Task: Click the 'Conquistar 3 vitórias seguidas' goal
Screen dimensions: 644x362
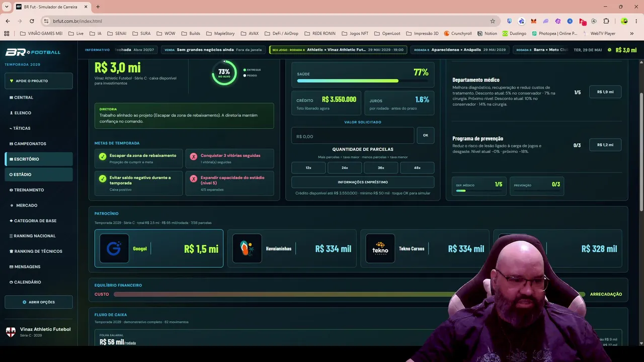Action: click(229, 158)
